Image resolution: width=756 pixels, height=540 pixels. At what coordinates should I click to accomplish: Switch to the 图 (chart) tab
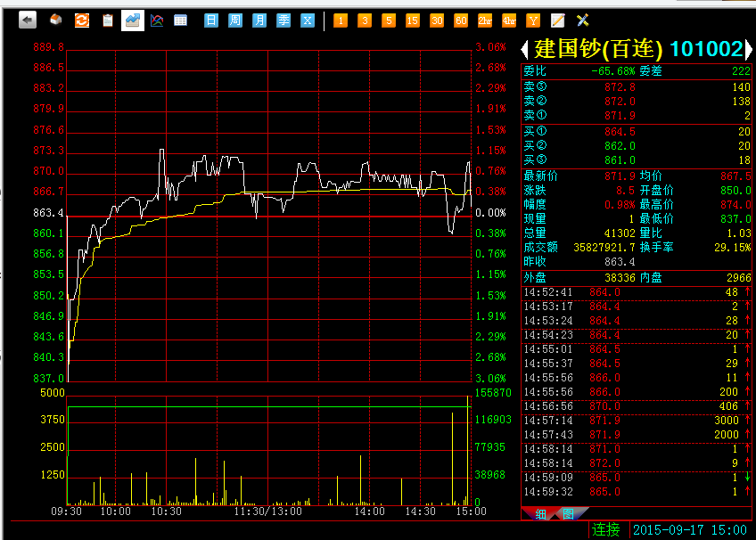(x=567, y=513)
